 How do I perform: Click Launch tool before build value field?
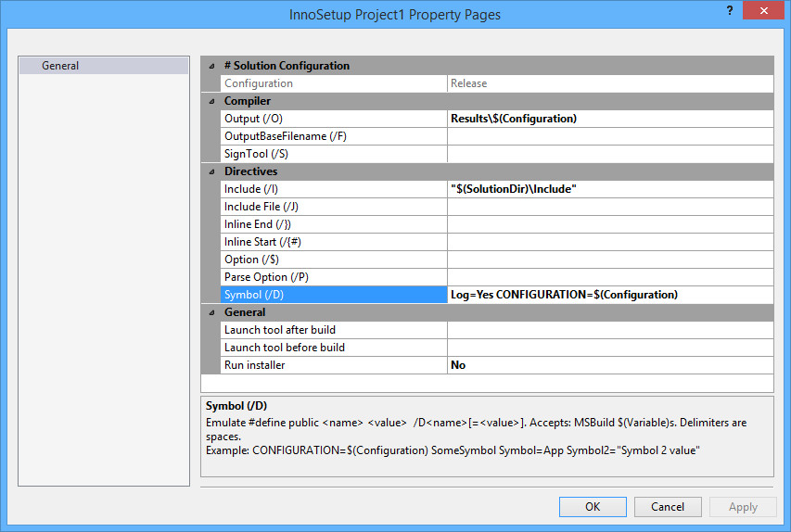610,348
